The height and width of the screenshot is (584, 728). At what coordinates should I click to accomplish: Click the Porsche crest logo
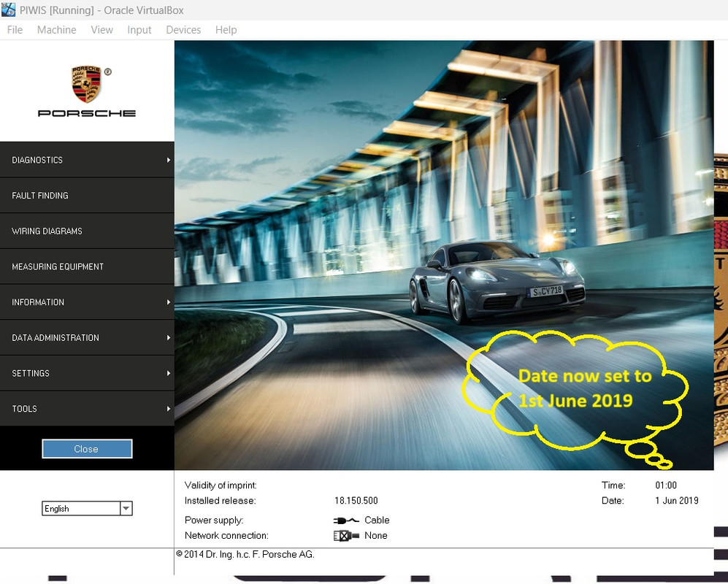pos(86,84)
